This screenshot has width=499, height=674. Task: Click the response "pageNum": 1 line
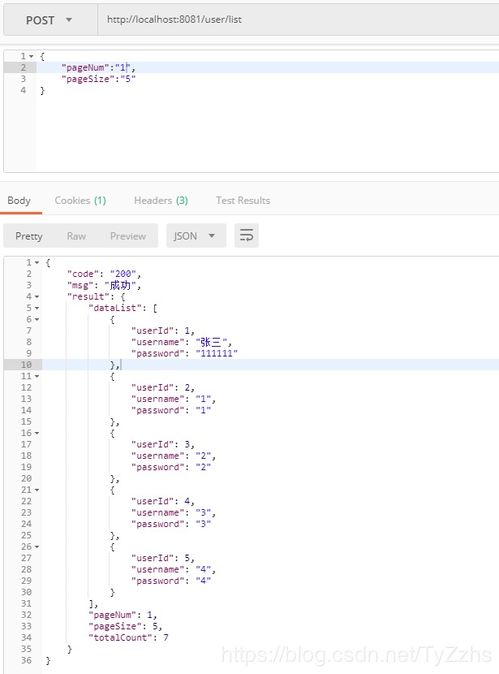click(x=122, y=615)
